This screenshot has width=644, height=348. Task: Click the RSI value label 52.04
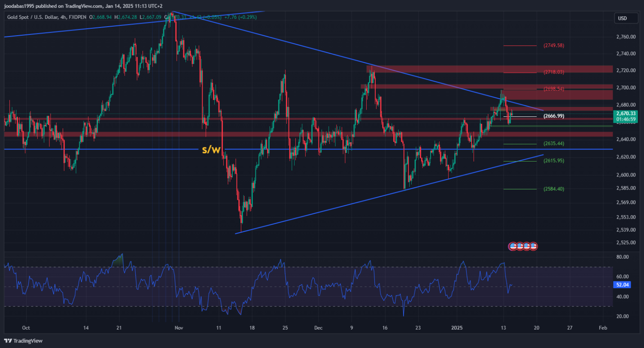pyautogui.click(x=622, y=285)
